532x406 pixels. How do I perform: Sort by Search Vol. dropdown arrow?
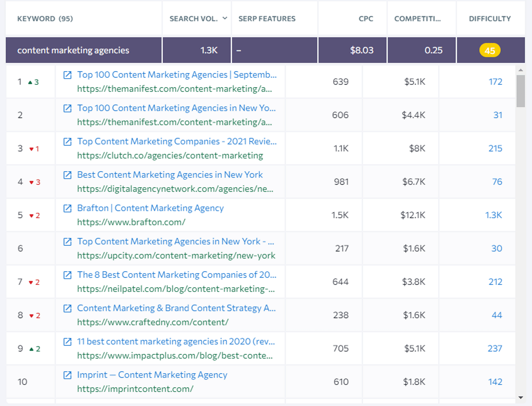pyautogui.click(x=225, y=18)
